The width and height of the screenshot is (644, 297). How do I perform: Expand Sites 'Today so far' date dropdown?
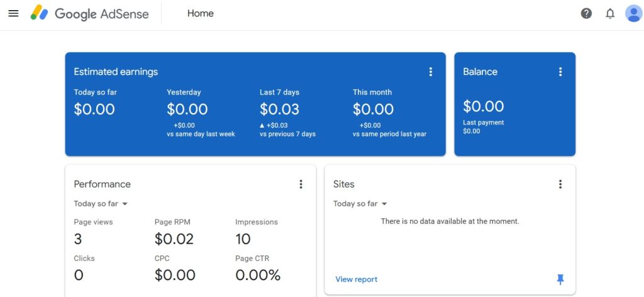(360, 204)
